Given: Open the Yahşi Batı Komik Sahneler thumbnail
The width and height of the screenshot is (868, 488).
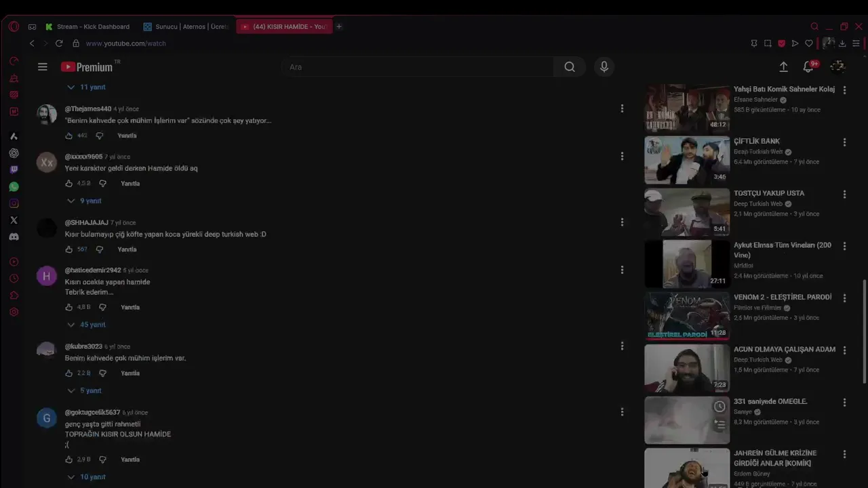Looking at the screenshot, I should pos(687,107).
